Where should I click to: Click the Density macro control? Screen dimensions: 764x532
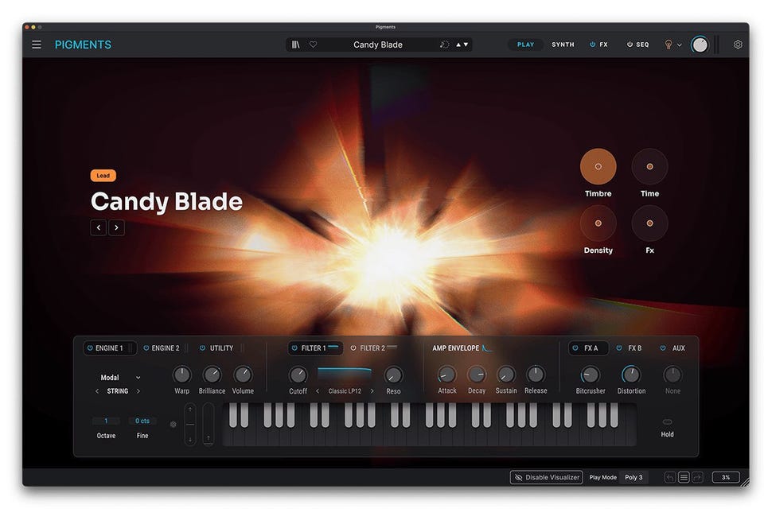(x=598, y=223)
